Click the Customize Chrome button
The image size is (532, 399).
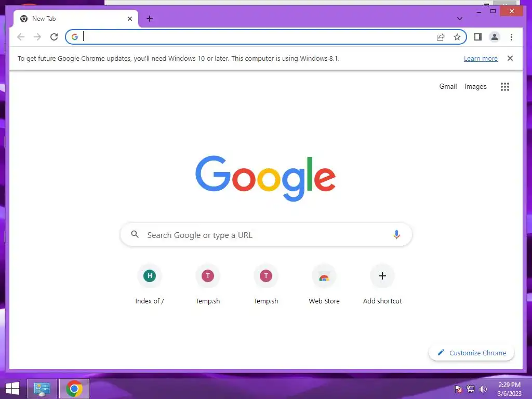pos(471,353)
